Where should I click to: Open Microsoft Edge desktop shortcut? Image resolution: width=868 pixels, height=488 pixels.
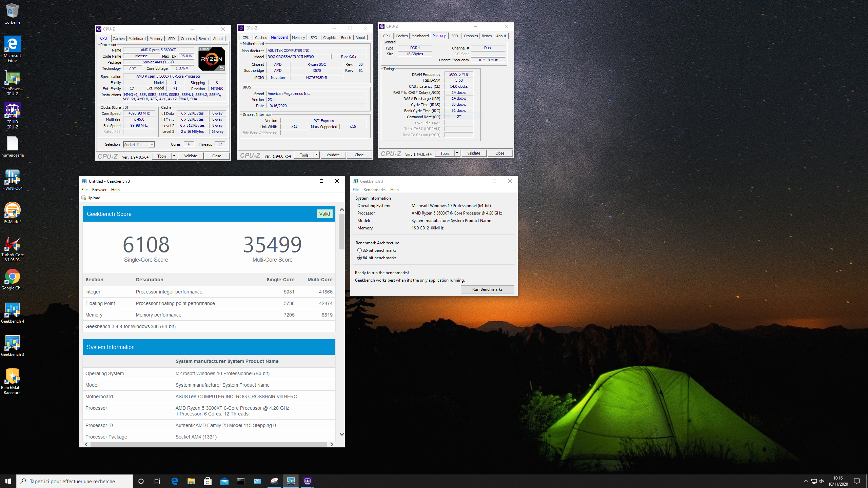12,49
